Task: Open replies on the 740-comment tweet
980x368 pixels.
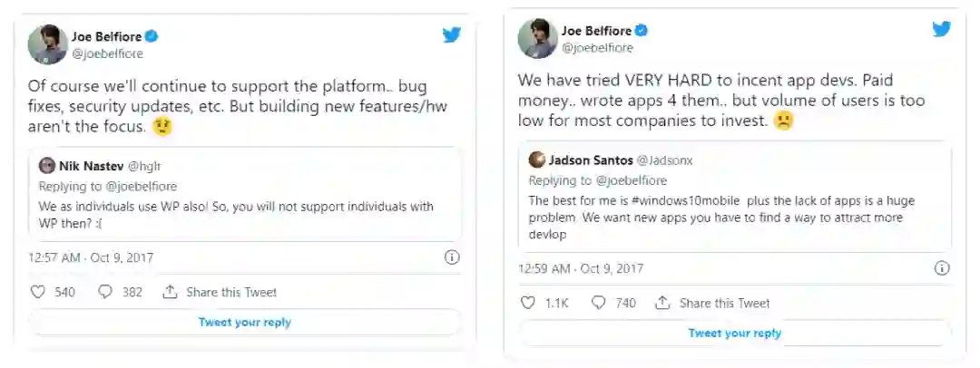Action: click(598, 303)
